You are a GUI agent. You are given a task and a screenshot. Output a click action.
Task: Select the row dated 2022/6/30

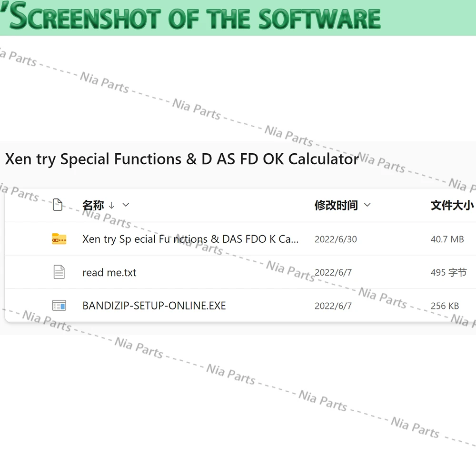240,239
